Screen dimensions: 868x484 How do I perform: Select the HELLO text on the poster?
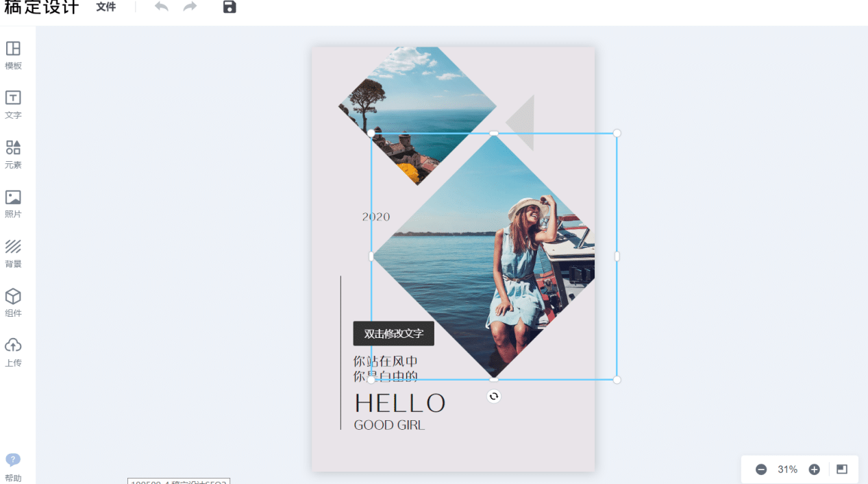400,403
